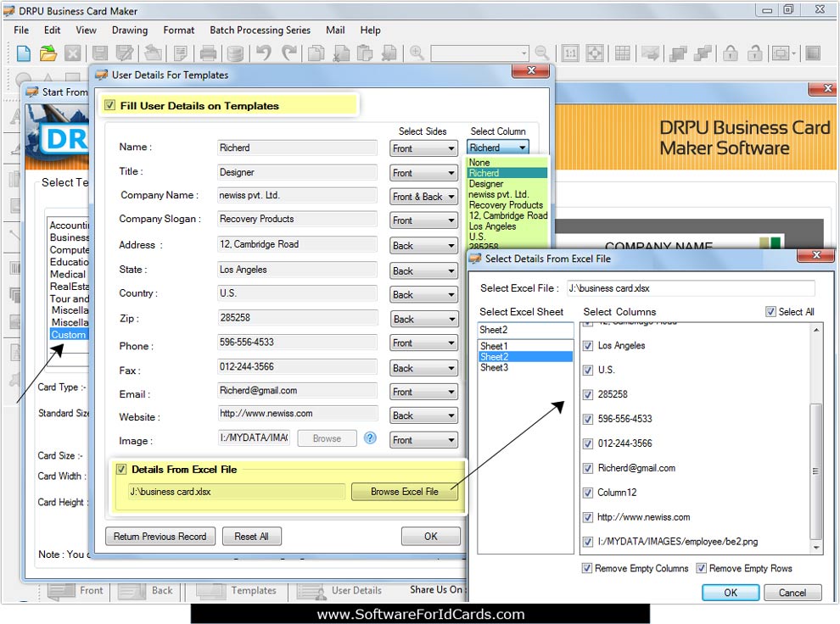Click the mail envelope toolbar icon
840x624 pixels.
(650, 53)
